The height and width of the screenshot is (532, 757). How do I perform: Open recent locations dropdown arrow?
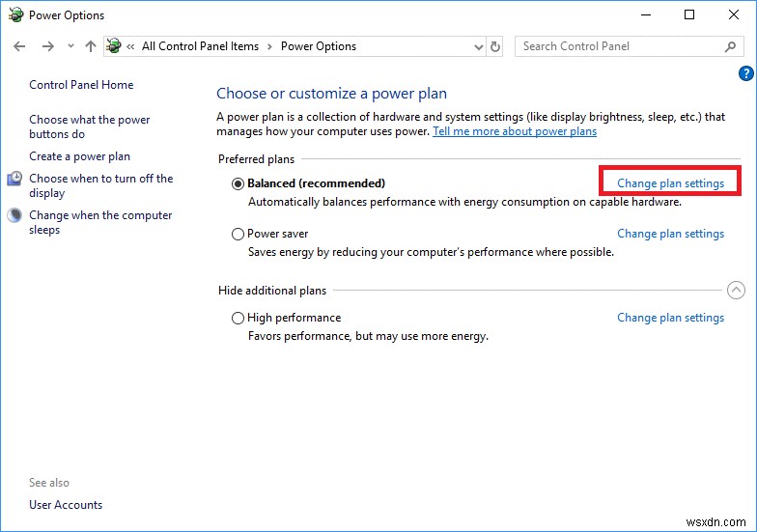[71, 46]
